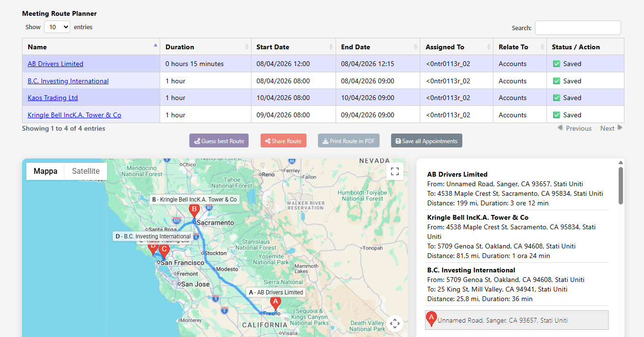This screenshot has width=644, height=337.
Task: Toggle Saved checkbox for Kaos Trading Ltd
Action: (557, 98)
